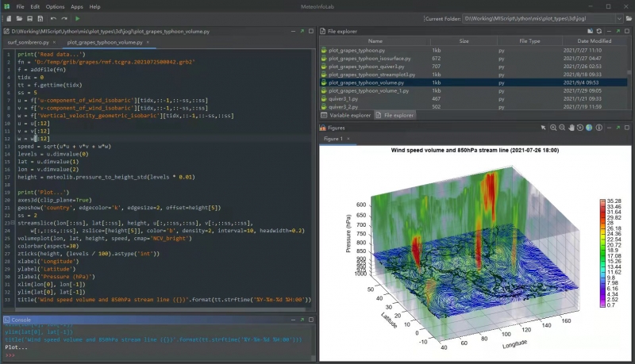Click the Save file icon in toolbar

click(x=29, y=17)
